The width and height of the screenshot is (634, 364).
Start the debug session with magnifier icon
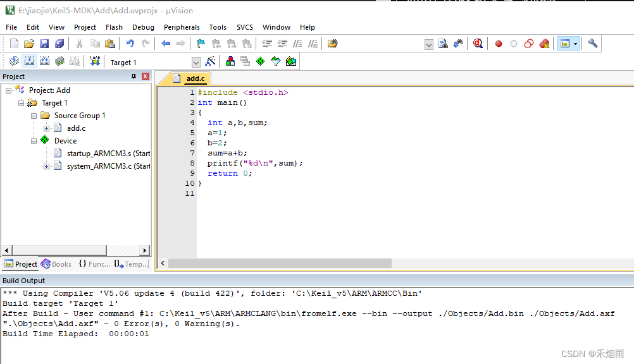pyautogui.click(x=478, y=44)
